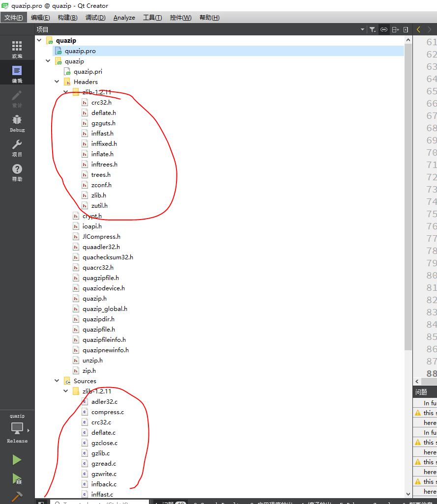Select quazip_global.h header
This screenshot has height=504, width=437.
coord(105,308)
